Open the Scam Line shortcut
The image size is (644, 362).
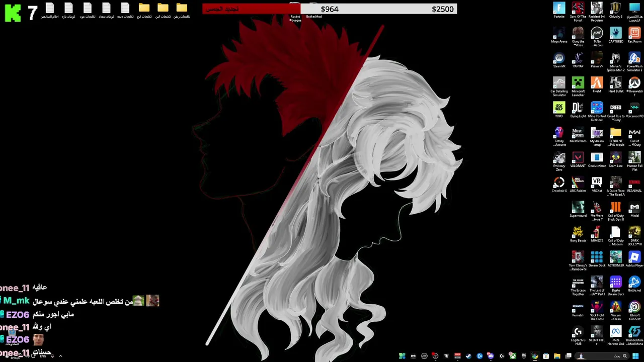[616, 159]
